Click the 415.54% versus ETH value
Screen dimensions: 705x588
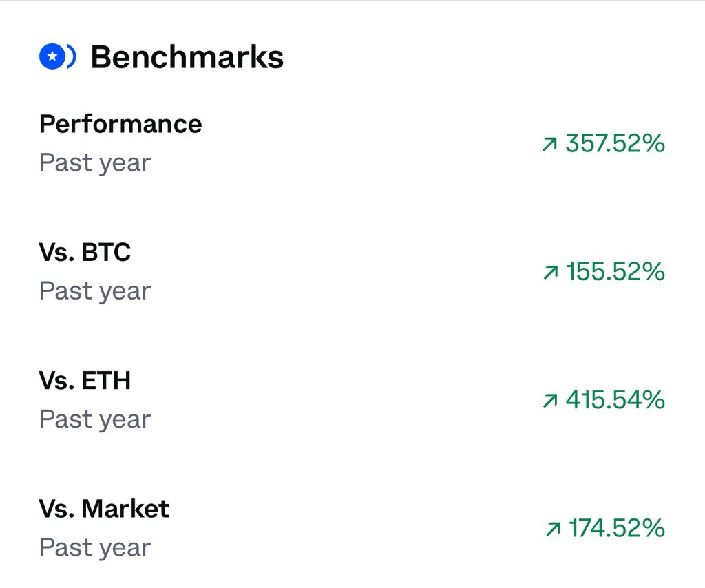pos(615,399)
